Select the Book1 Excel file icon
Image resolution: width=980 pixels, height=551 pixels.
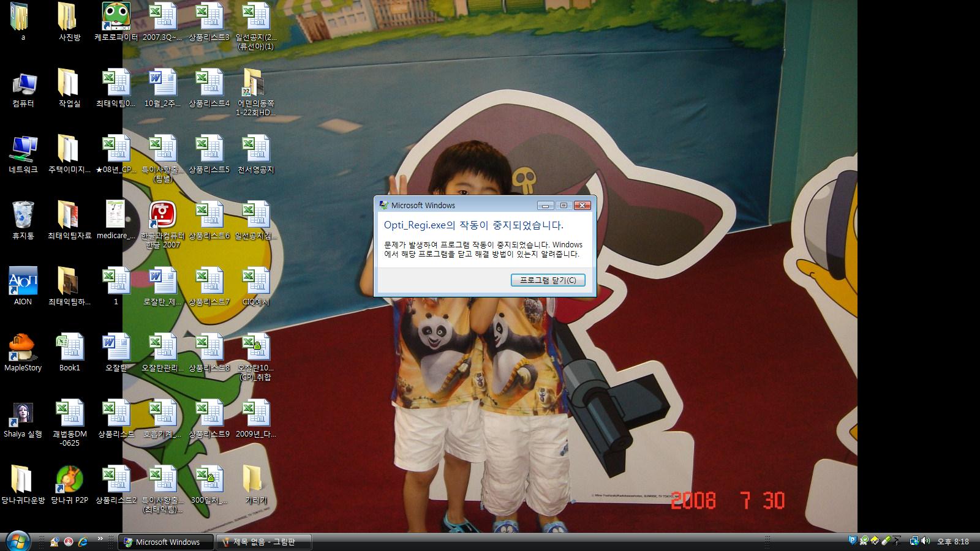coord(69,353)
